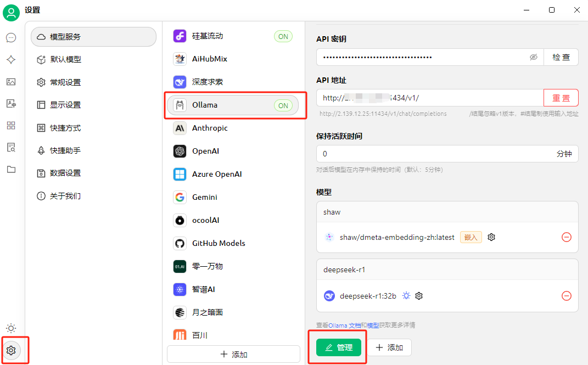Select the 硅基流动 provider
The width and height of the screenshot is (588, 365).
tap(233, 36)
